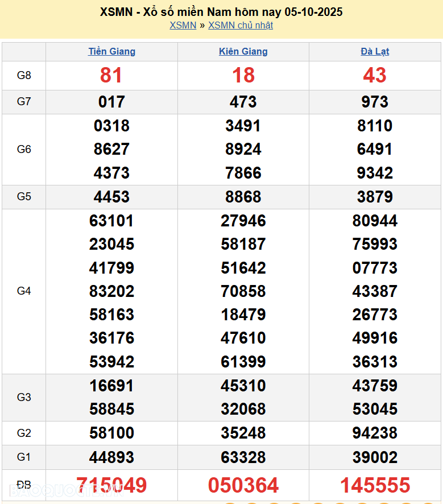Select Tiền Giang G8 result 81
The width and height of the screenshot is (443, 504).
[x=111, y=75]
